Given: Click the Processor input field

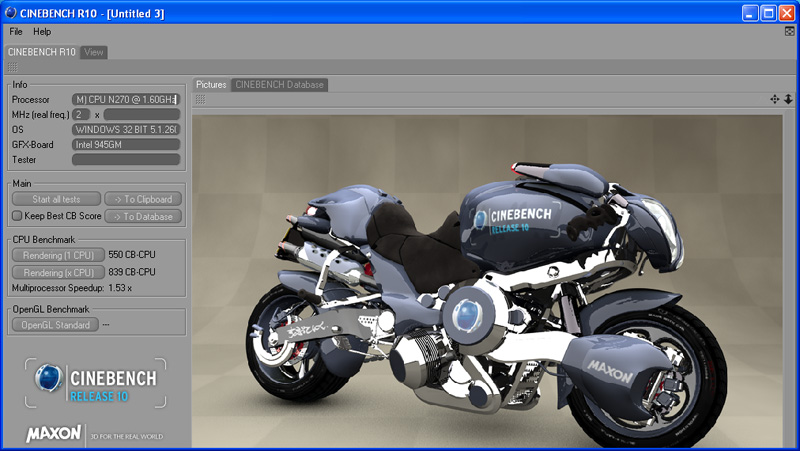Looking at the screenshot, I should [126, 99].
